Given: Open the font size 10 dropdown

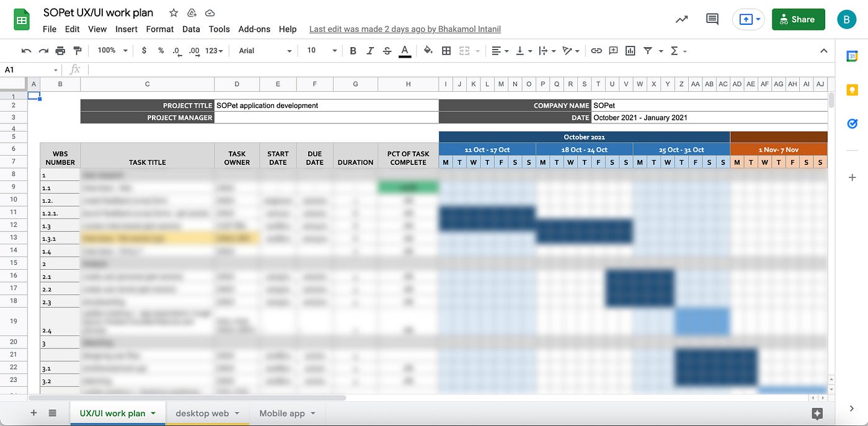Looking at the screenshot, I should click(x=322, y=51).
